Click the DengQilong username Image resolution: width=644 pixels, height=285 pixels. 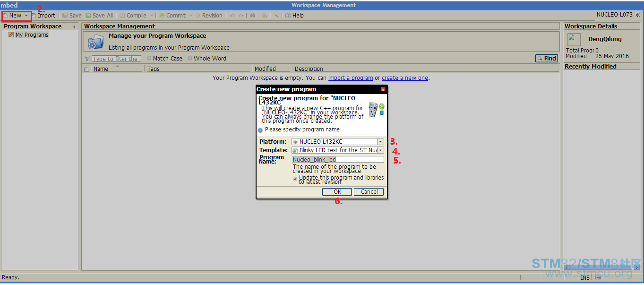pyautogui.click(x=605, y=39)
